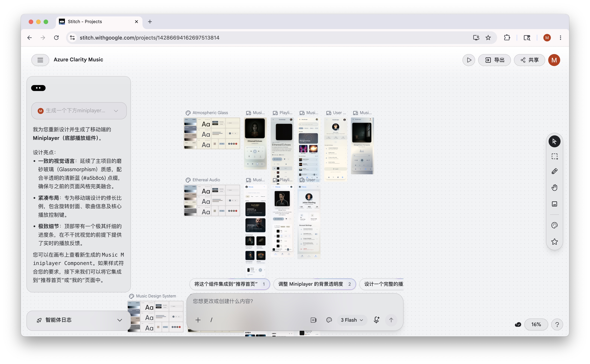The image size is (590, 364).
Task: Click the suggestion starting 设计一个完整的播
Action: tap(382, 284)
